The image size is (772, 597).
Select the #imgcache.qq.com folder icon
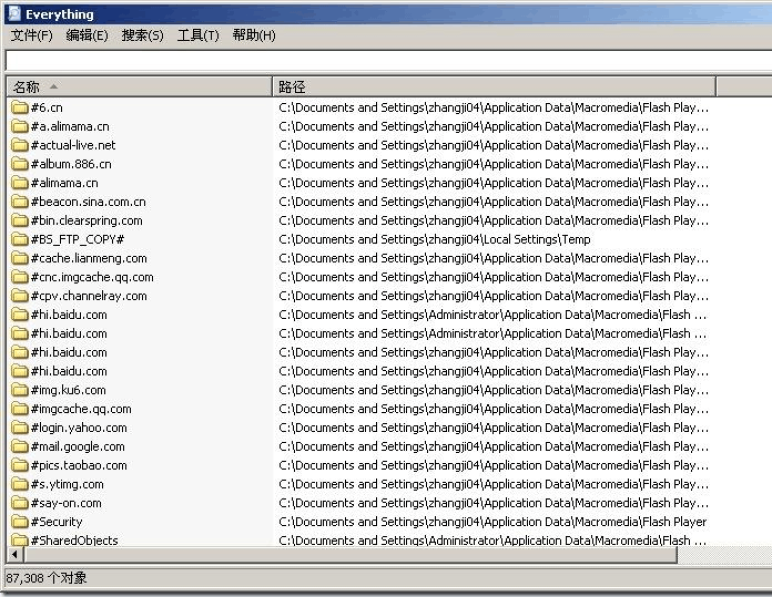coord(20,408)
